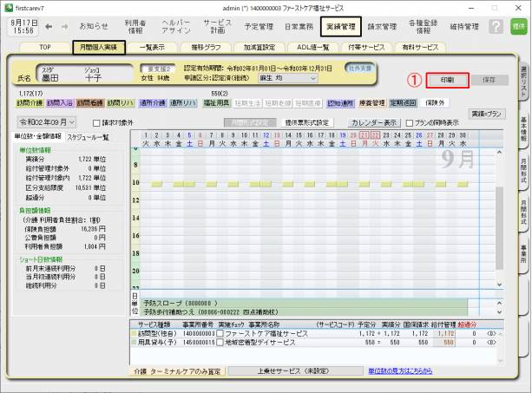Expand the 用具貸与(予) service row arrows
The height and width of the screenshot is (393, 532).
(492, 343)
